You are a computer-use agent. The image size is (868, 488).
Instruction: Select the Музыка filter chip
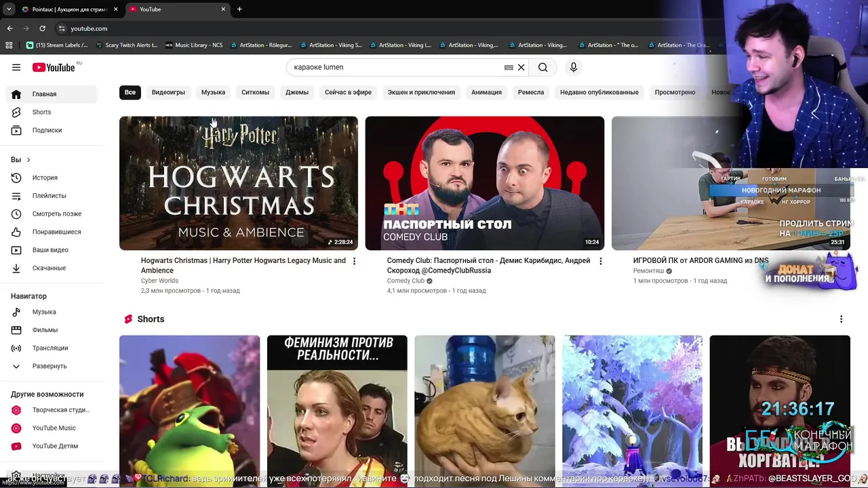[213, 92]
